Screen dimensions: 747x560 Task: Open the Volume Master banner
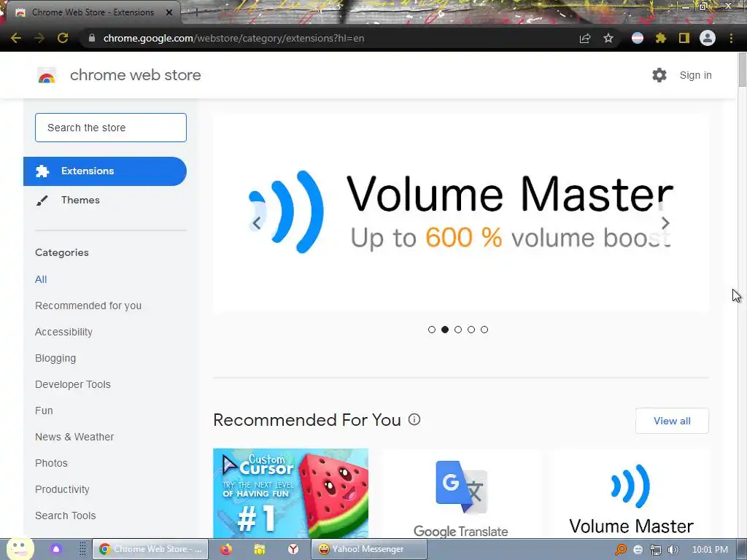[461, 213]
